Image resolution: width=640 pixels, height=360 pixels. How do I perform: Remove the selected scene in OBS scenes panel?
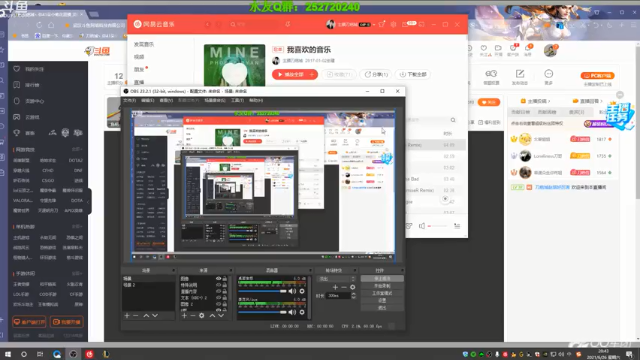click(136, 316)
